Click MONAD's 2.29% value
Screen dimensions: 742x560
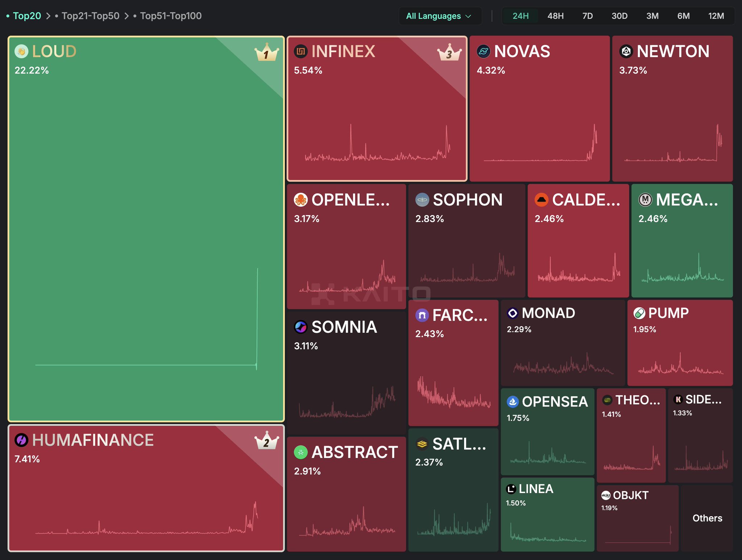(519, 329)
